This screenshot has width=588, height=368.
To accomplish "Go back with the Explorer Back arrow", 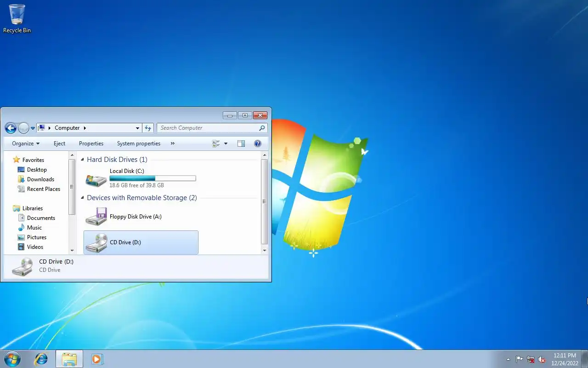I will pyautogui.click(x=11, y=128).
